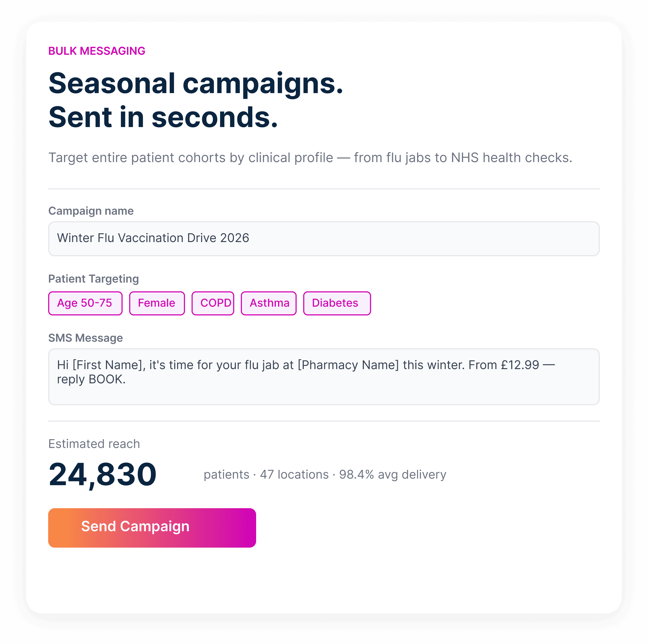The width and height of the screenshot is (648, 644).
Task: Click the Bulk Messaging header label
Action: tap(97, 51)
